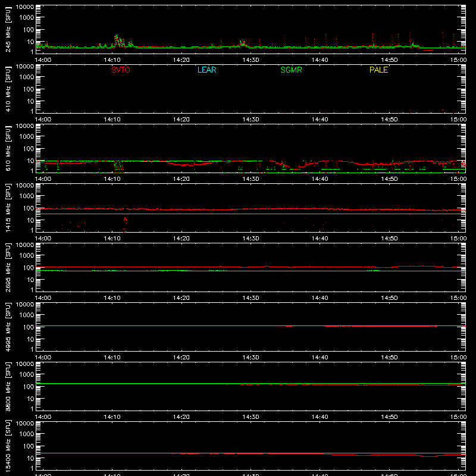Select the 1415 MHz [SFU] axis title
476x476 pixels.
click(8, 208)
